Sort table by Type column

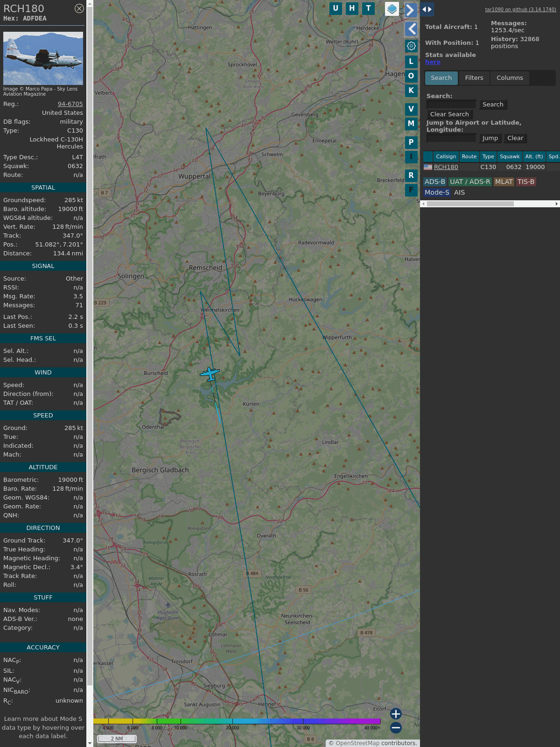[x=488, y=156]
